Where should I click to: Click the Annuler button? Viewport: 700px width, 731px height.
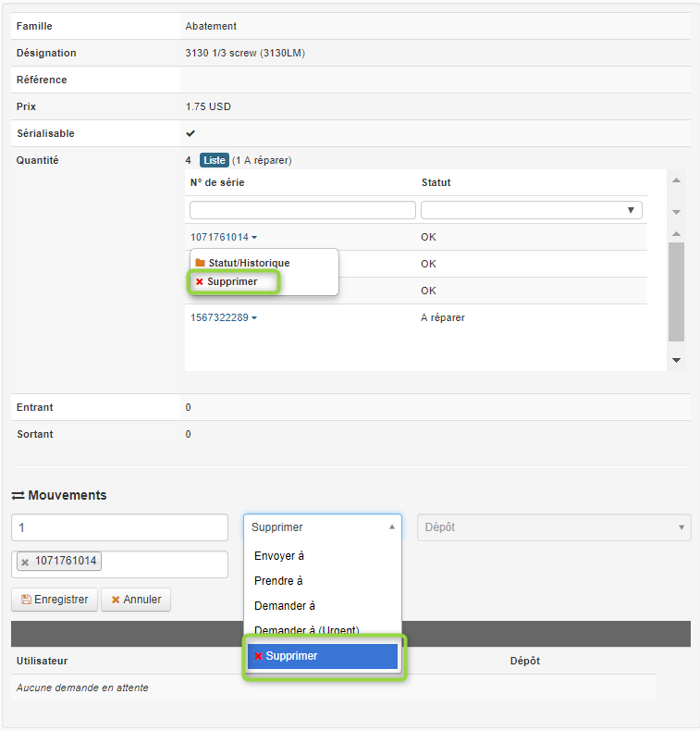tap(136, 600)
